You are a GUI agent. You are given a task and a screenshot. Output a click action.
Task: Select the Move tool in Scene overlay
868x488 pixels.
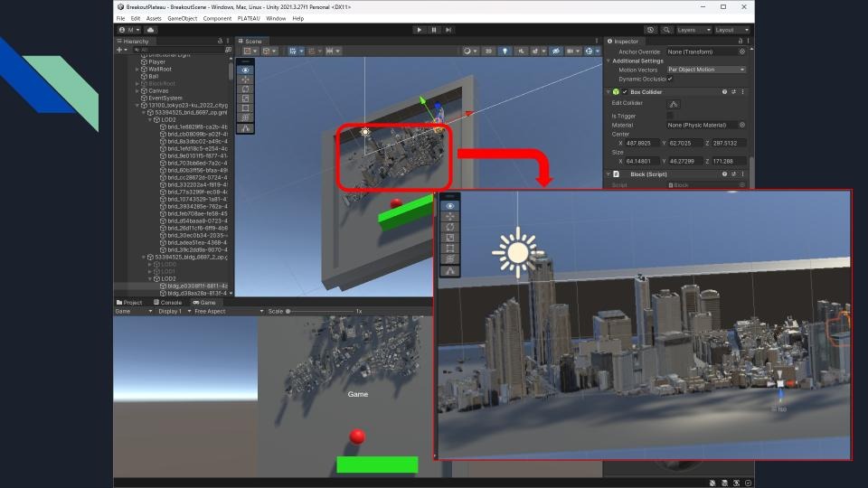[x=246, y=80]
